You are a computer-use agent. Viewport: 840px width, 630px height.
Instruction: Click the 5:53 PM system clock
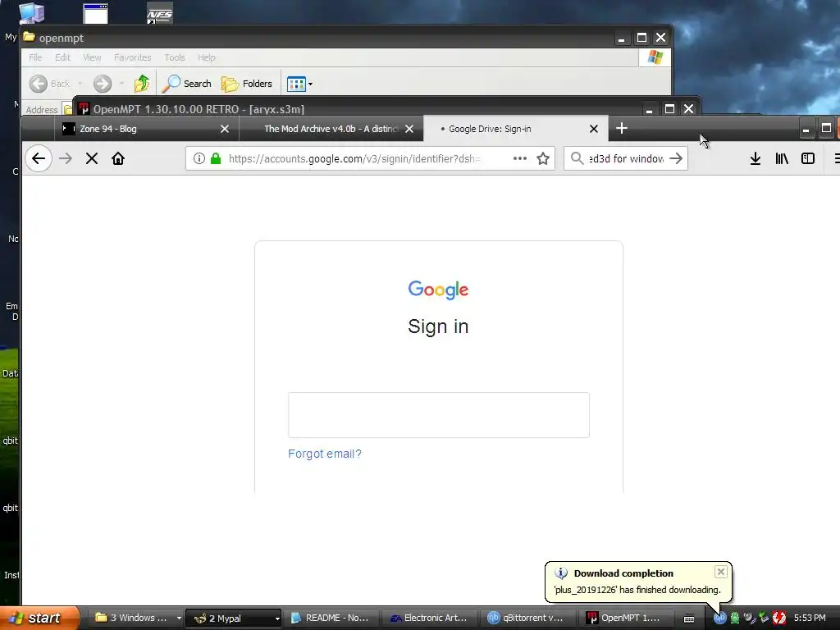[810, 618]
